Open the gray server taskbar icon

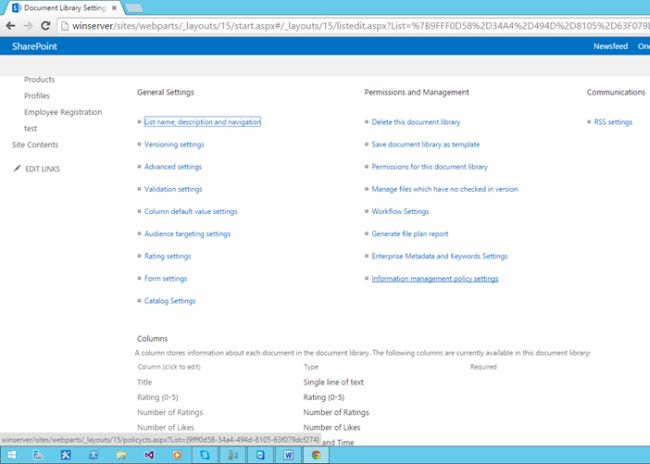pyautogui.click(x=233, y=455)
